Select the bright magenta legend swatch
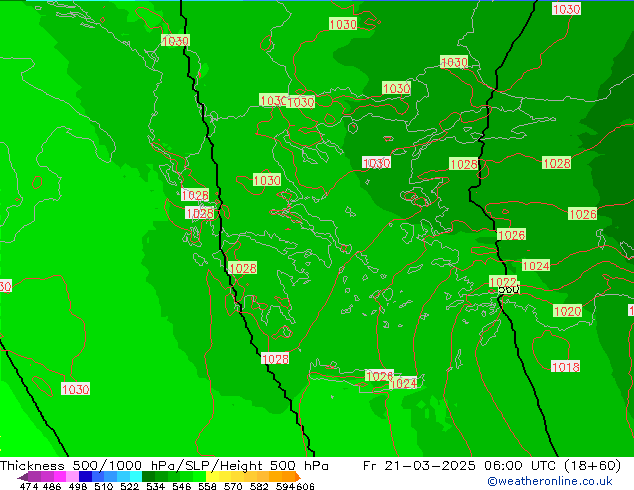Screen dimensions: 634x490 tap(60, 477)
